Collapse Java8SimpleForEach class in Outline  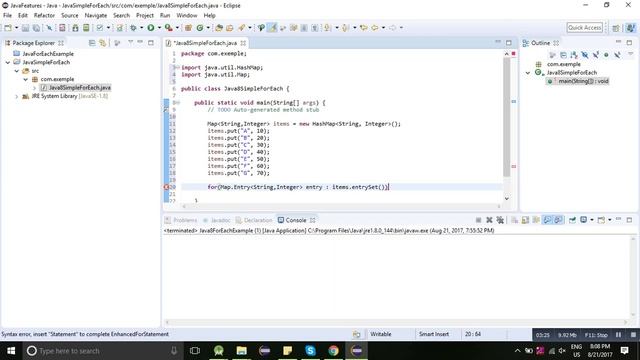coord(528,73)
